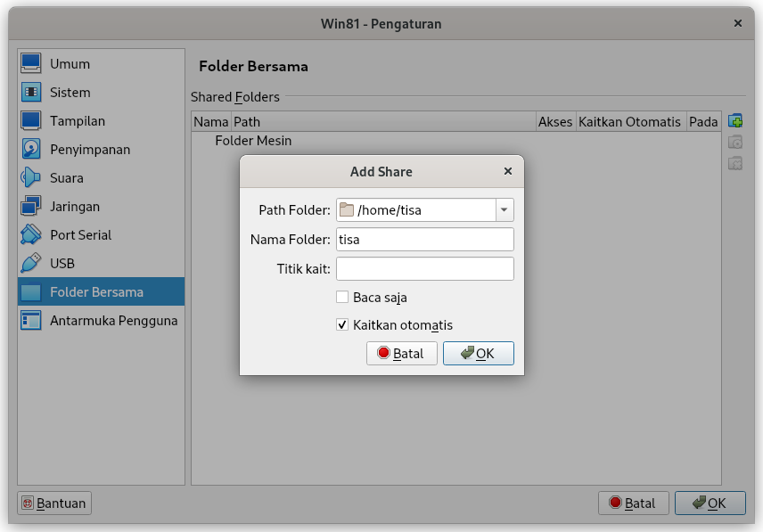Click the add shared folder icon
The width and height of the screenshot is (763, 532).
(734, 120)
